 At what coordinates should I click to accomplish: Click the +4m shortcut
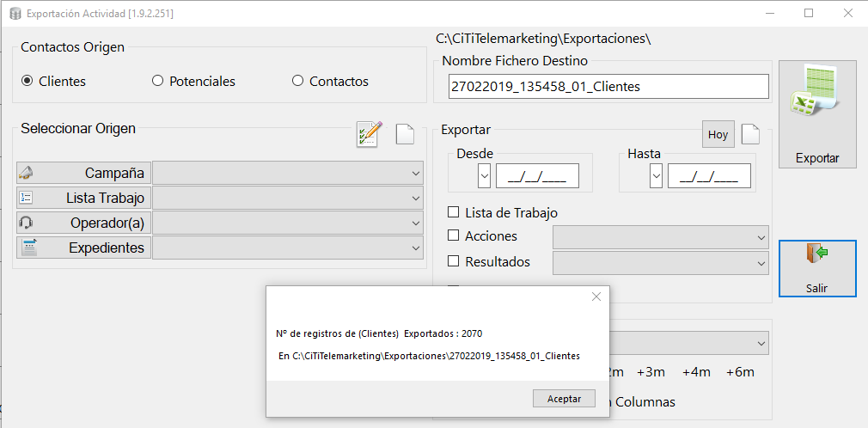696,372
